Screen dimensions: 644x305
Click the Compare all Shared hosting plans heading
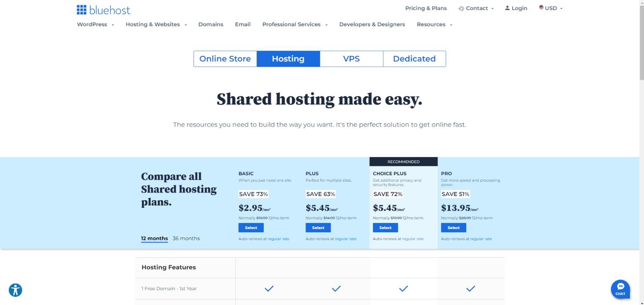[x=179, y=189]
